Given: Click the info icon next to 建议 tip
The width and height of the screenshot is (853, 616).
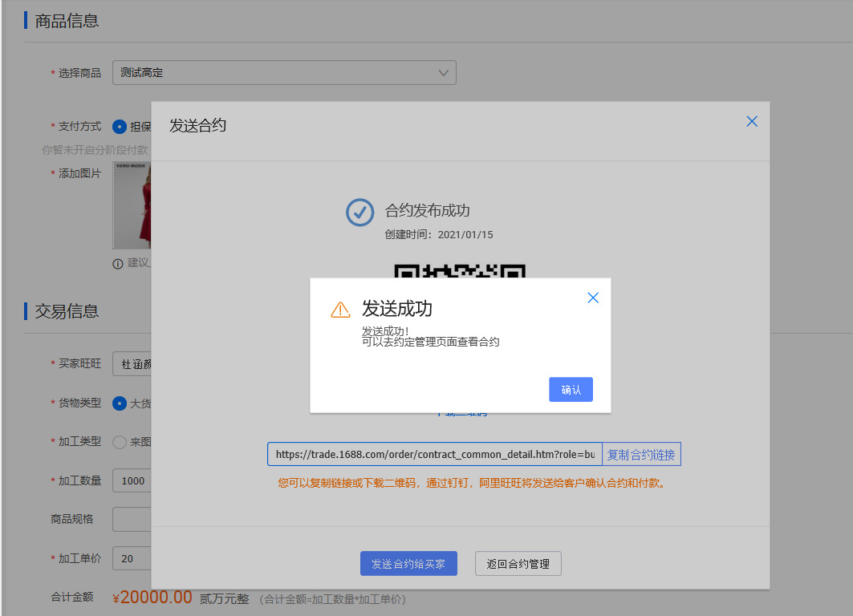Looking at the screenshot, I should point(116,263).
